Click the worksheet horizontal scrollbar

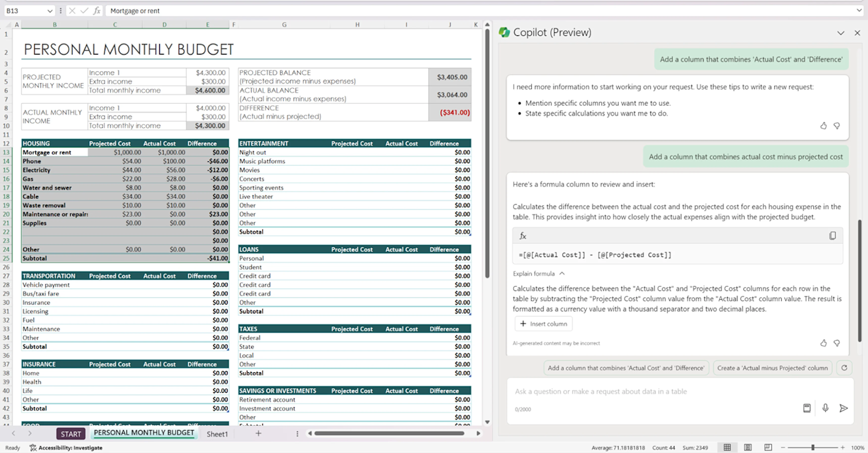click(x=389, y=434)
